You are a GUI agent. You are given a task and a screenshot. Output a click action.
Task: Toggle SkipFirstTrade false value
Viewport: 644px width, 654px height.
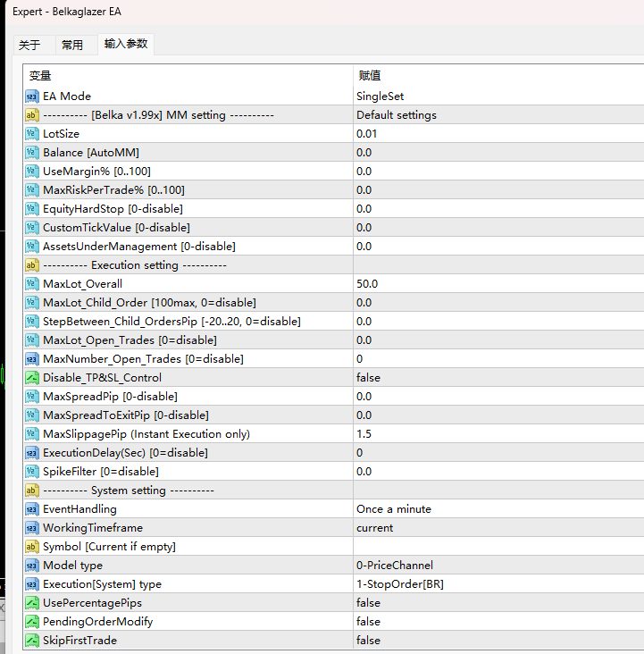[x=498, y=641]
